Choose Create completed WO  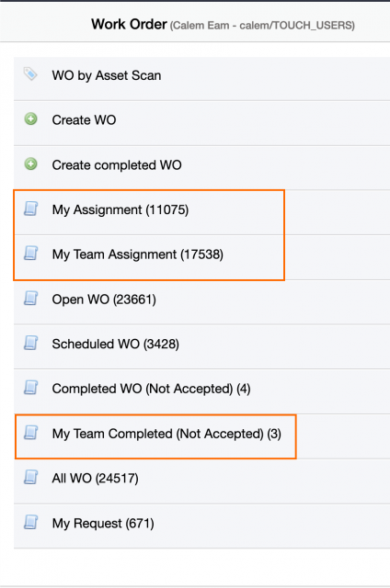tap(202, 167)
